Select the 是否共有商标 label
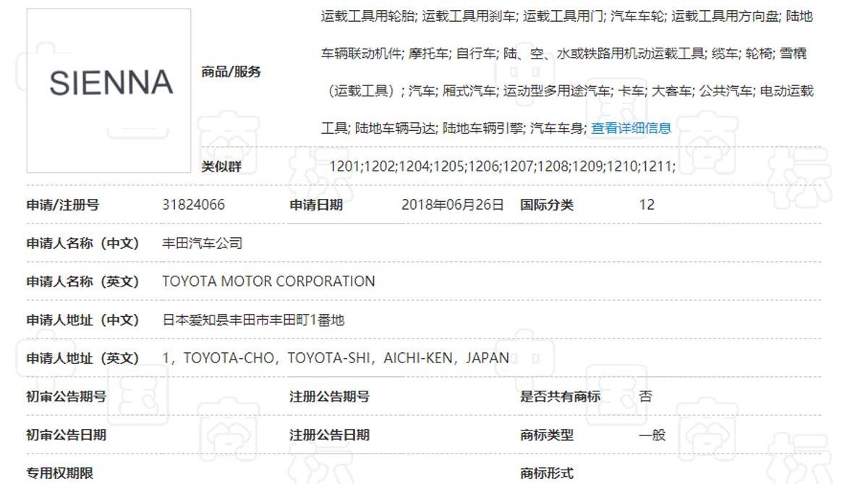 pyautogui.click(x=560, y=396)
